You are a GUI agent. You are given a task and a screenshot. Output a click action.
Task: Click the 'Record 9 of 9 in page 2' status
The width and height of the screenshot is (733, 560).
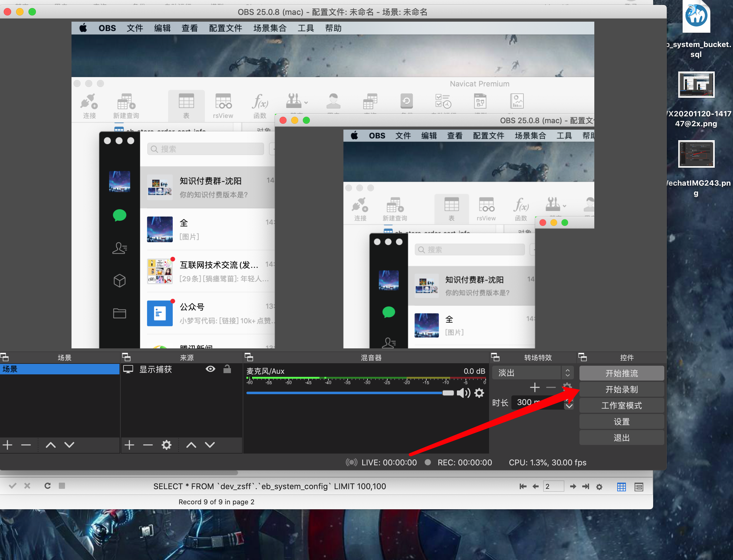tap(216, 502)
